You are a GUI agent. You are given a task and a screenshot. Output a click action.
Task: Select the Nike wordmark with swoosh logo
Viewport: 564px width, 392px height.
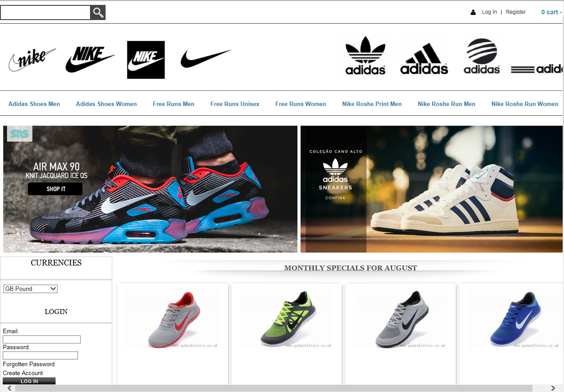[x=90, y=60]
